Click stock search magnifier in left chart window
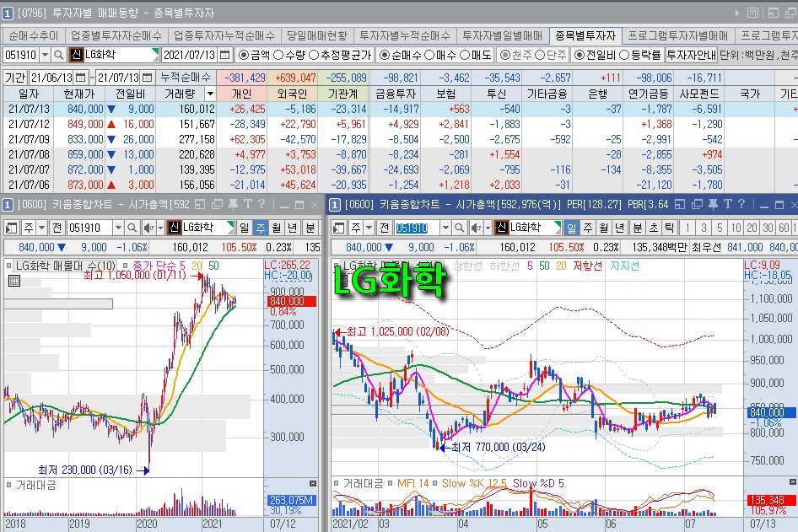This screenshot has height=532, width=798. pyautogui.click(x=132, y=228)
